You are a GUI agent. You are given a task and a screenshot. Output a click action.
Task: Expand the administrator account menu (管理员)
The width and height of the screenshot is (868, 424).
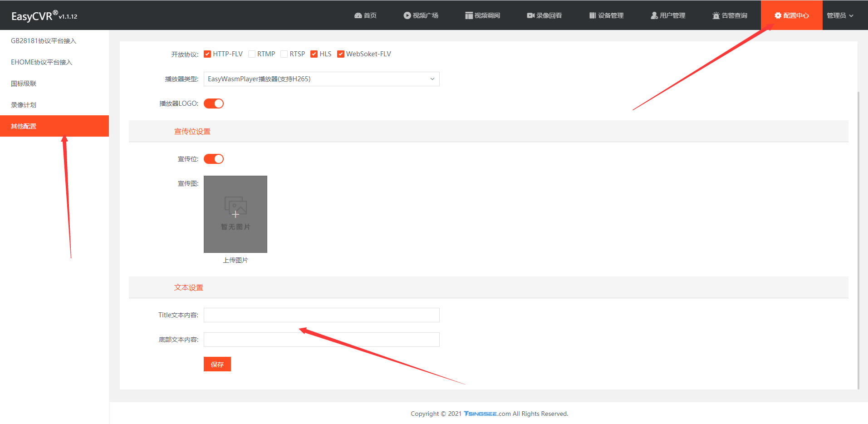pos(840,15)
